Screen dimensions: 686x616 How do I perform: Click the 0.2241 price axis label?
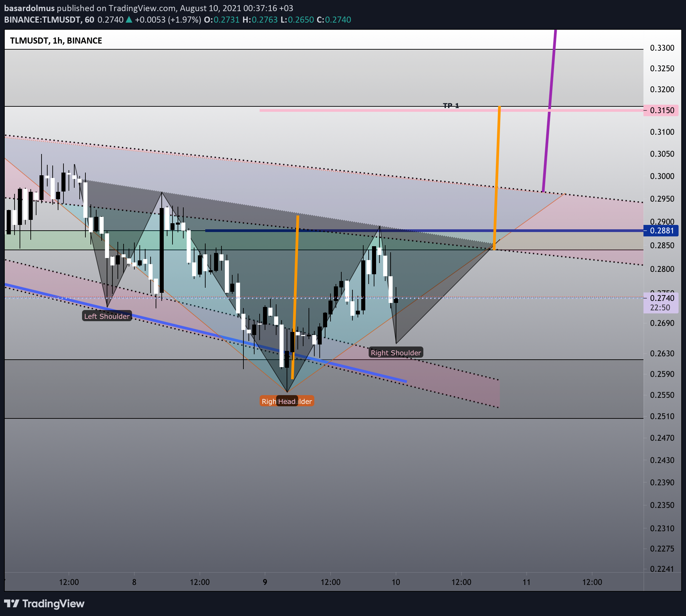click(x=662, y=569)
